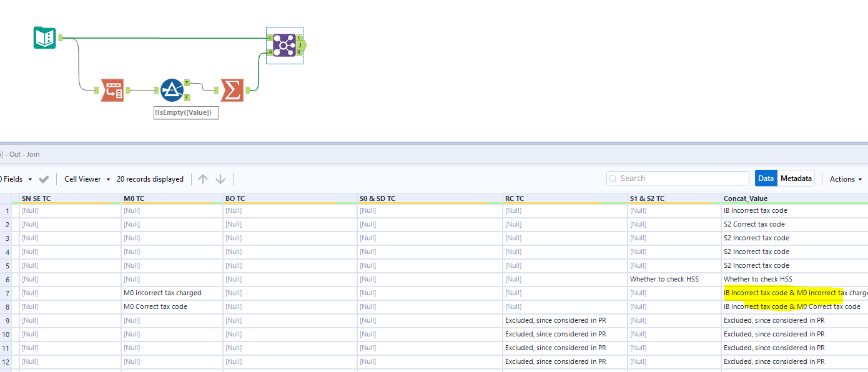868x372 pixels.
Task: Select the Filter tool with !IsEmpty expression
Action: coord(171,89)
